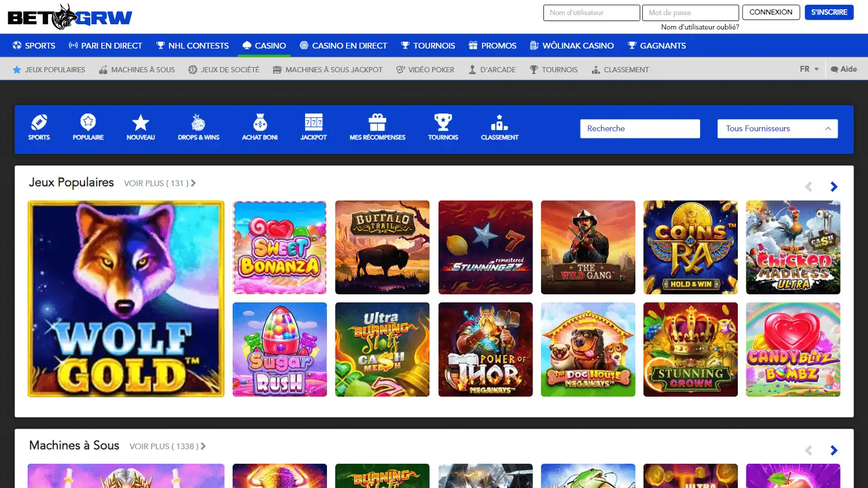The height and width of the screenshot is (488, 868).
Task: Select Vidéo Poker sub-tab
Action: pyautogui.click(x=425, y=69)
